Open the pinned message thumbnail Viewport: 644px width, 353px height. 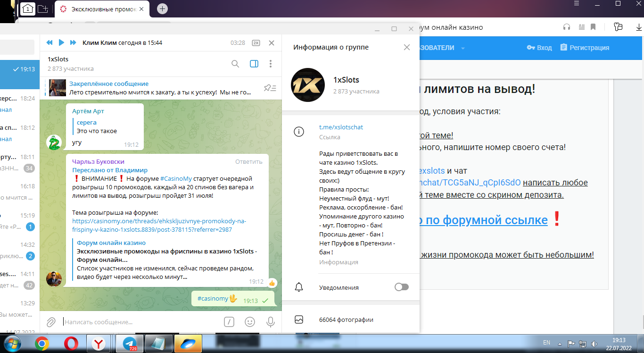(58, 88)
